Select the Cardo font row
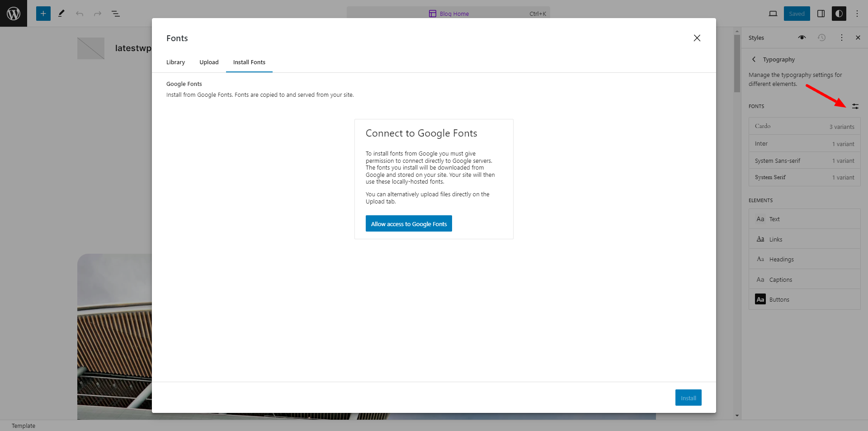This screenshot has height=431, width=868. 804,126
